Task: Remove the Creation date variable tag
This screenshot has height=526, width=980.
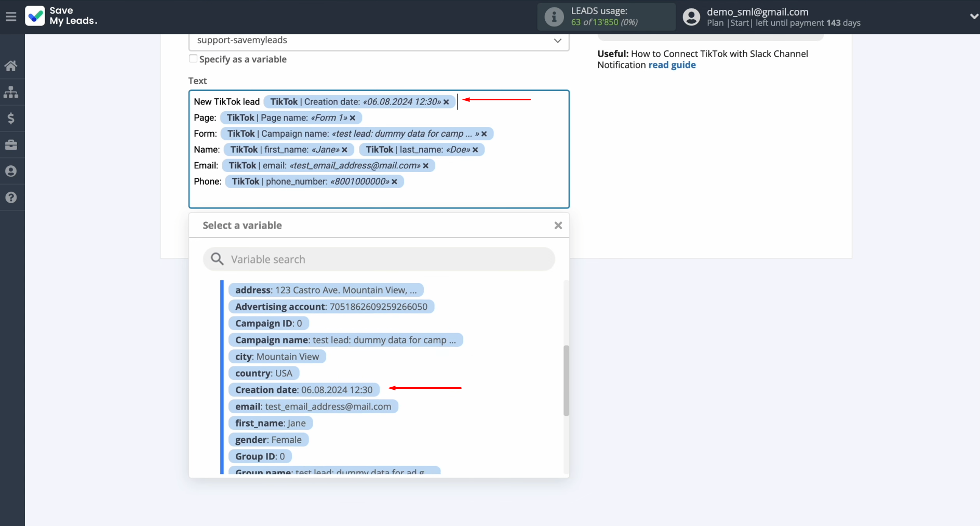Action: [x=446, y=102]
